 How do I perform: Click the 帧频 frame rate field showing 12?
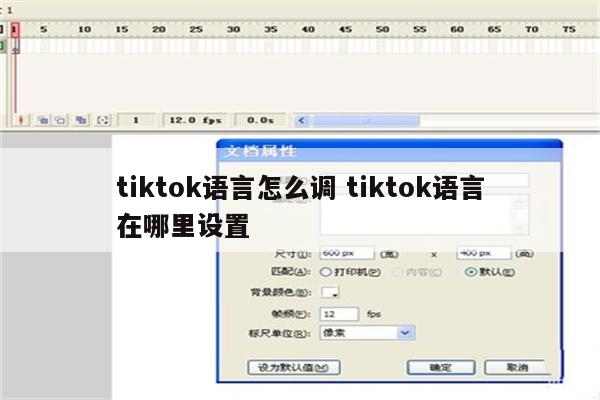339,314
